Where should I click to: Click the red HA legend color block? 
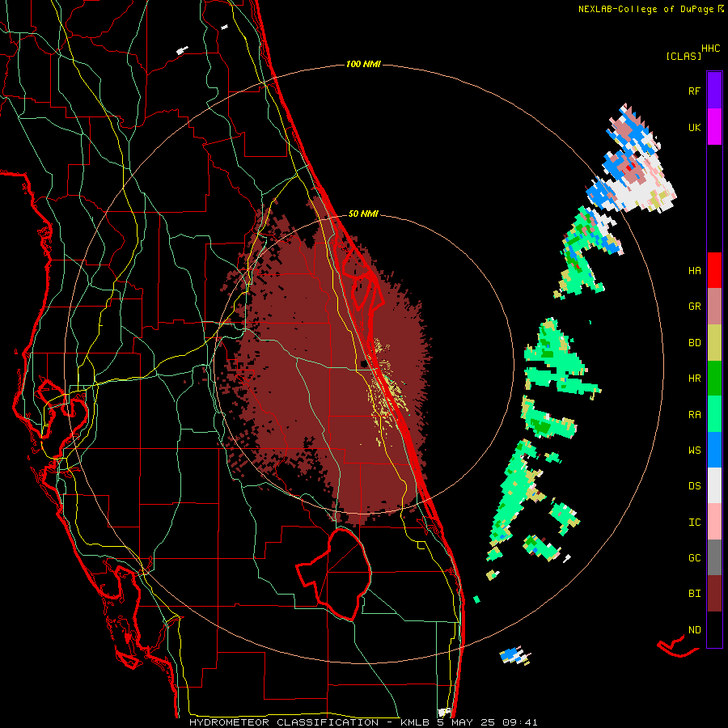coord(714,270)
